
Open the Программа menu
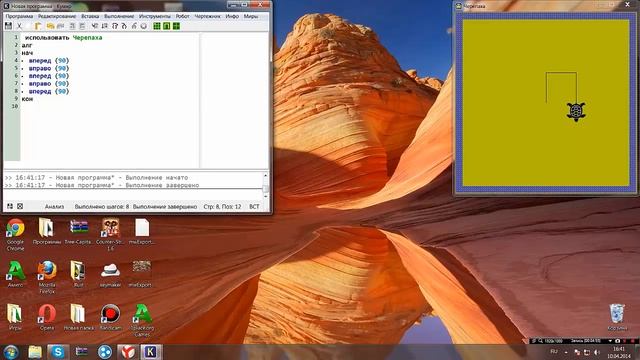click(x=19, y=16)
